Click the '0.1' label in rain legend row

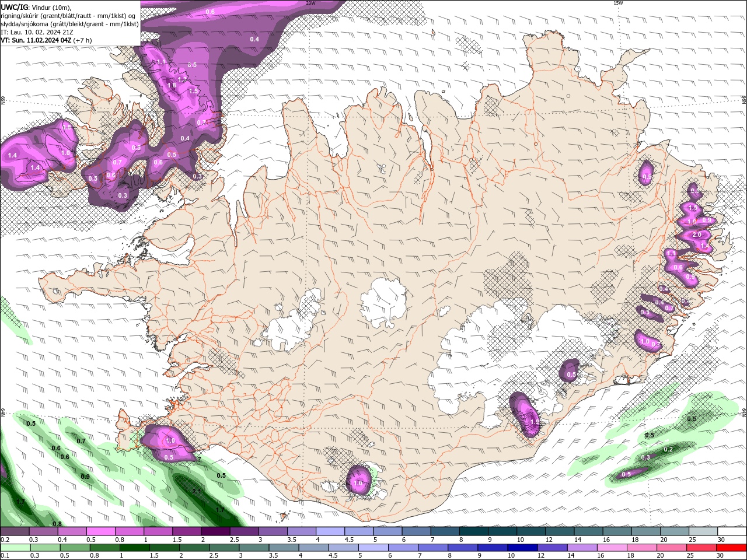click(5, 556)
